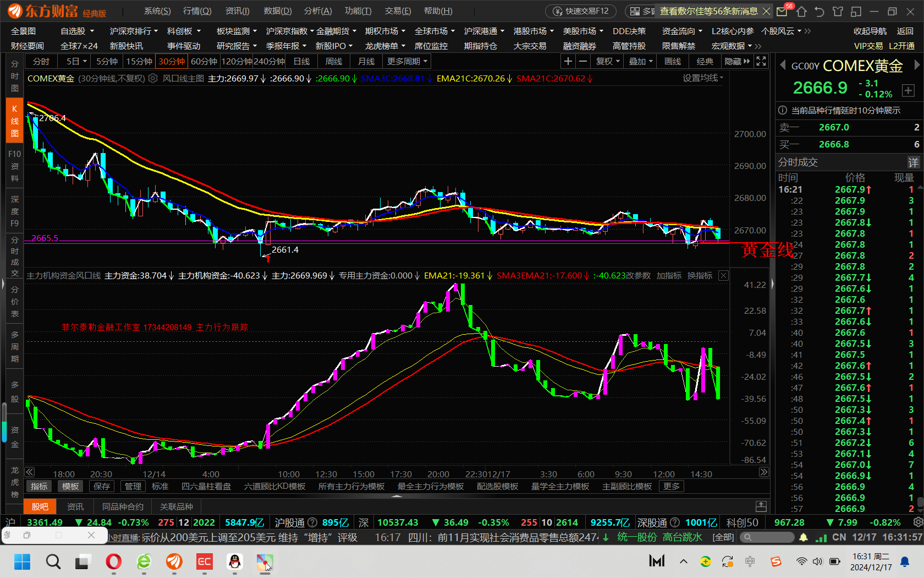Open Windows Start menu

point(22,561)
